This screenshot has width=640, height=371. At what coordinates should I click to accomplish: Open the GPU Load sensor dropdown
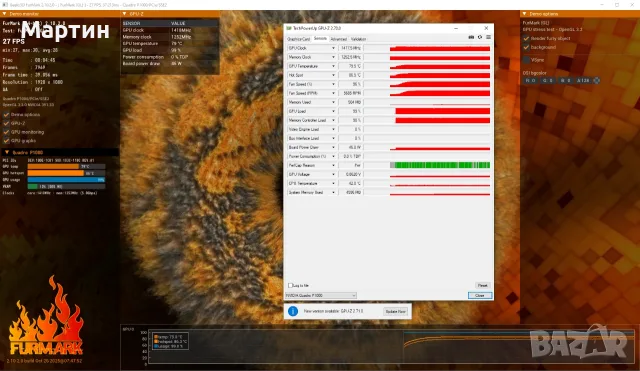click(333, 111)
